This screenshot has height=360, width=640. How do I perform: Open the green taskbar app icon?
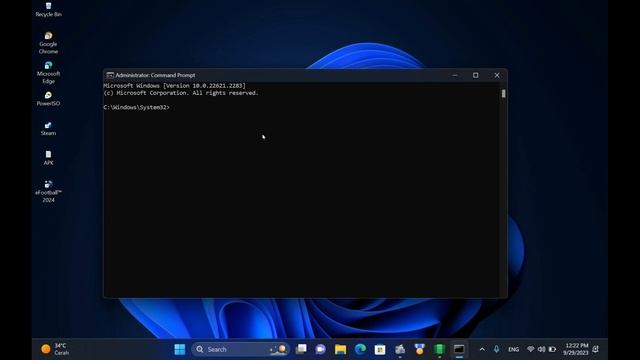pyautogui.click(x=439, y=349)
